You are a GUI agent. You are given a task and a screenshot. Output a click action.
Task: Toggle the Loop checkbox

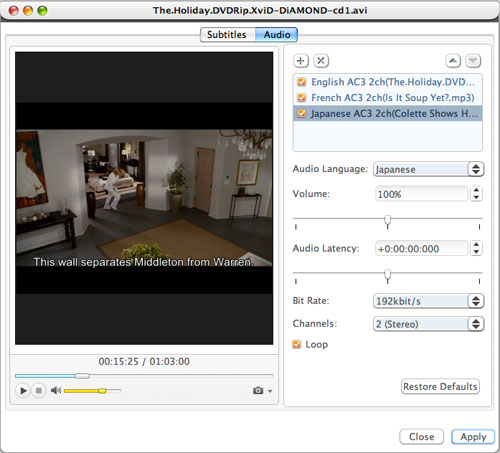click(x=297, y=344)
